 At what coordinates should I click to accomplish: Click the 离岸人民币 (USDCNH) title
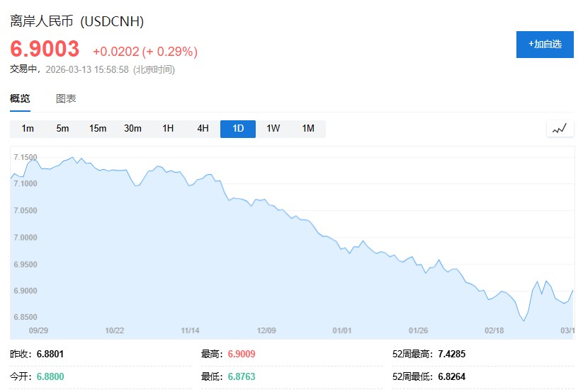click(77, 21)
